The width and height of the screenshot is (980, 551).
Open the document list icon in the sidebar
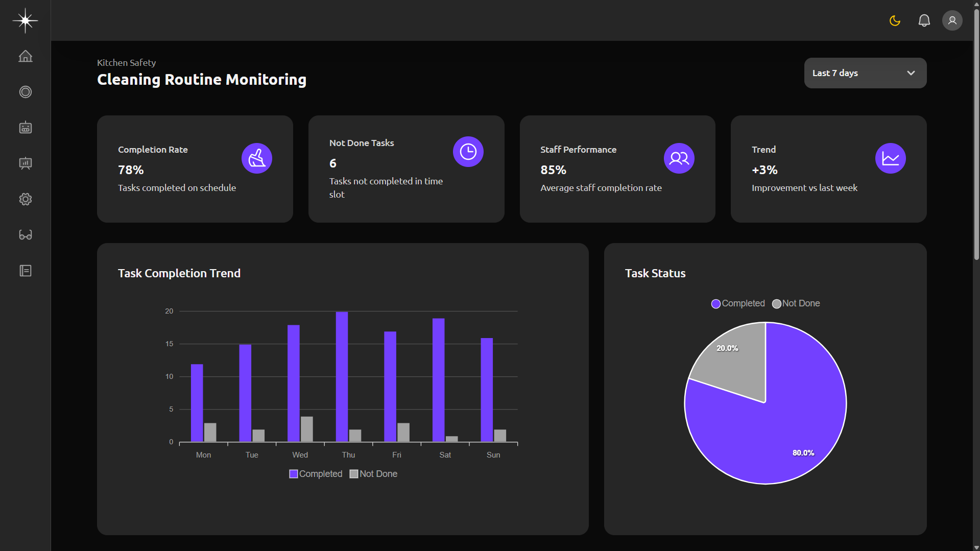coord(25,271)
